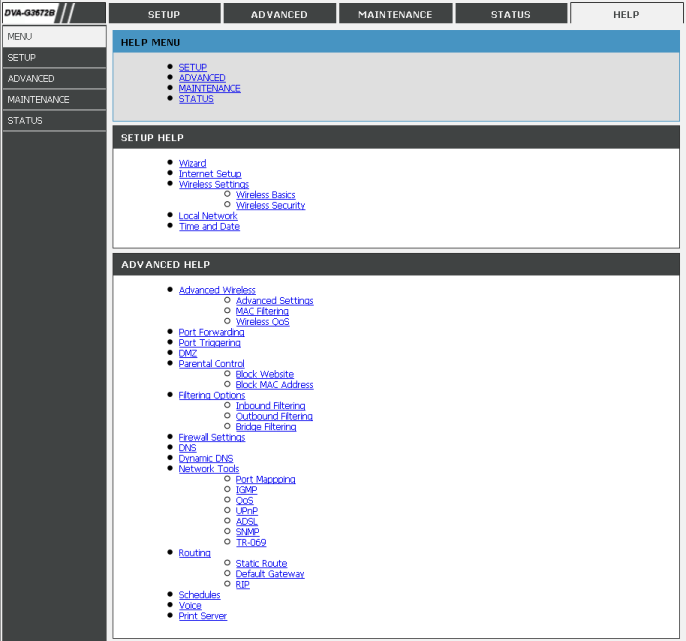Image resolution: width=686 pixels, height=641 pixels.
Task: Click MENU in the left sidebar
Action: coord(54,36)
